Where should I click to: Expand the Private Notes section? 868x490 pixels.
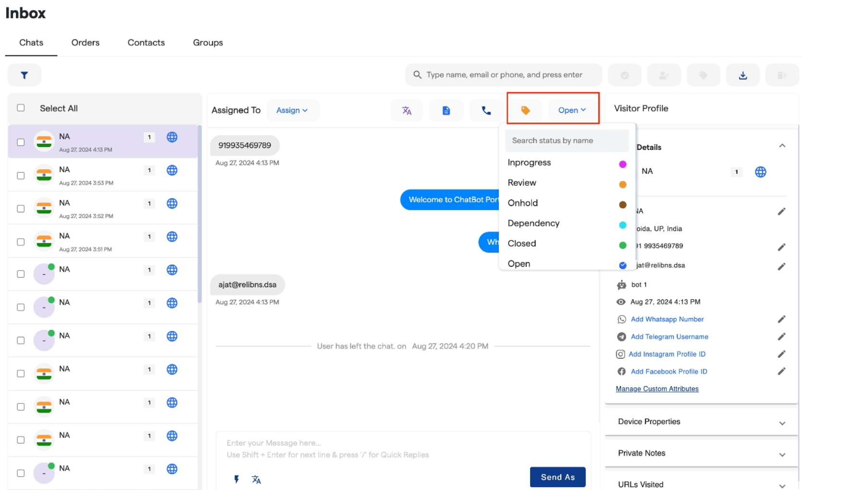point(701,453)
